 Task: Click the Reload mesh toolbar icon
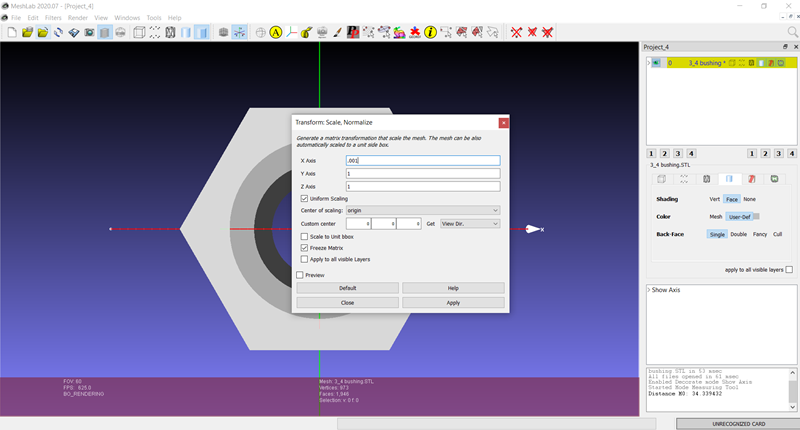click(59, 32)
